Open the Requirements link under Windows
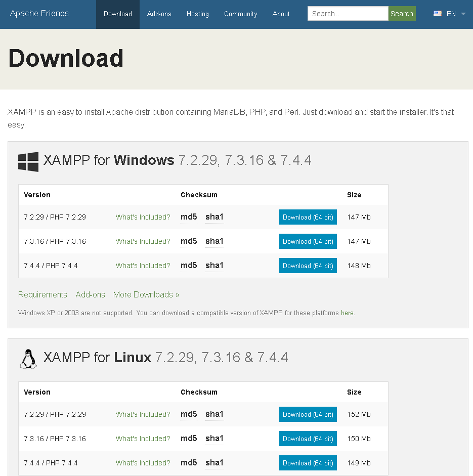 click(42, 295)
